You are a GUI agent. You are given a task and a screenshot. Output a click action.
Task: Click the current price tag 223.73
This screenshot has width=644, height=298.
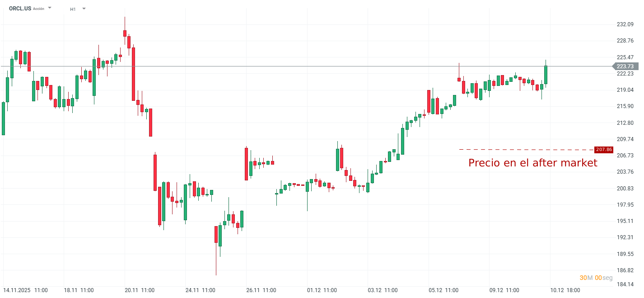point(625,66)
